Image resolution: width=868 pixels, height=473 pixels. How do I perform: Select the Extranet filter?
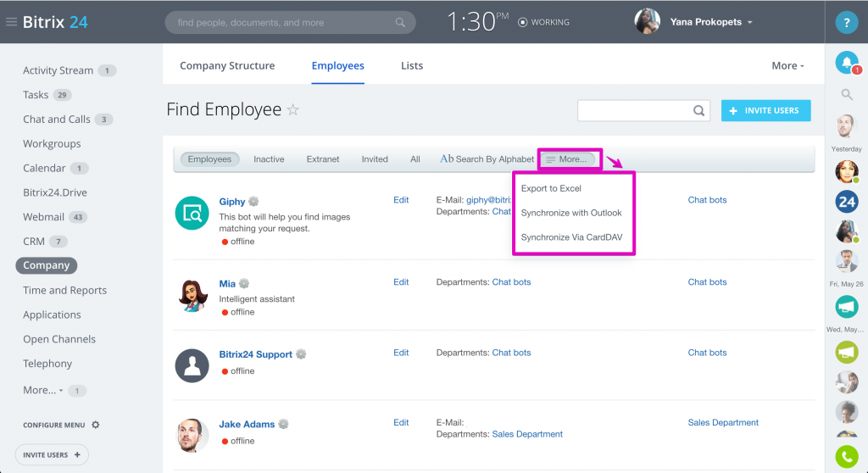[x=323, y=159]
